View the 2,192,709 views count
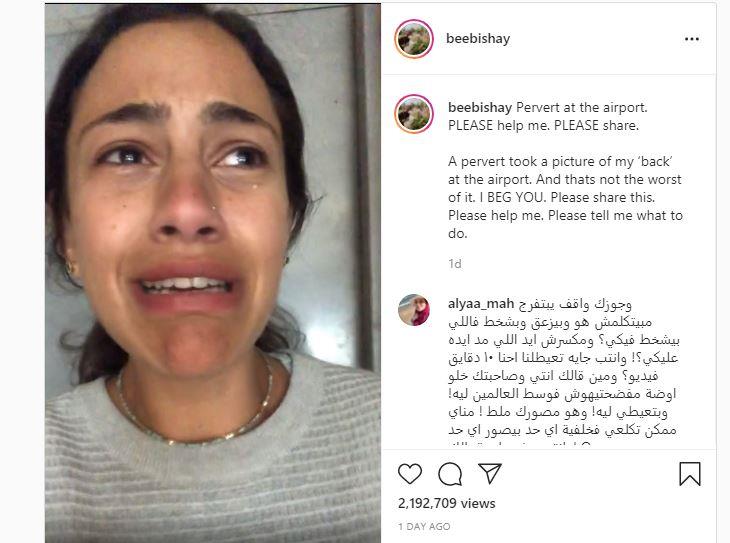Image resolution: width=730 pixels, height=543 pixels. point(446,503)
